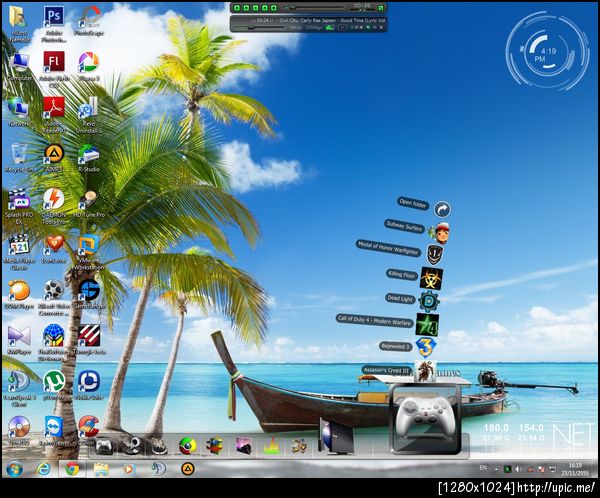Select the Xilisoft Video Converter desktop shortcut
Screen dimensions: 600x498
pyautogui.click(x=54, y=297)
